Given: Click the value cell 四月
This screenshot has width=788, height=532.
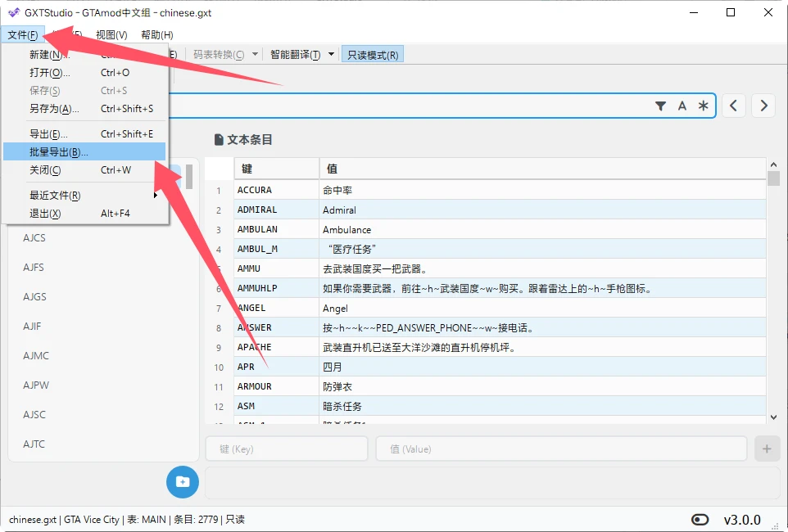Looking at the screenshot, I should 543,367.
